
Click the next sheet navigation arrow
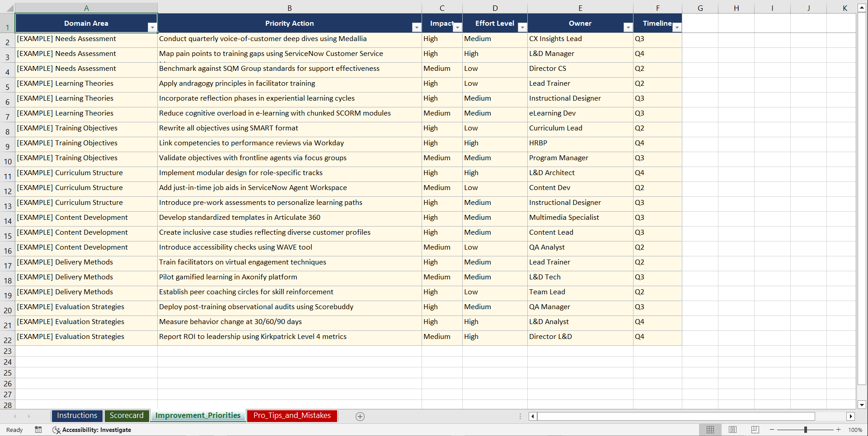(x=29, y=416)
